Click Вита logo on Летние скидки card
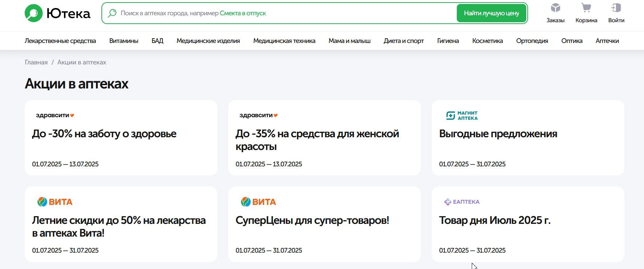 (55, 202)
